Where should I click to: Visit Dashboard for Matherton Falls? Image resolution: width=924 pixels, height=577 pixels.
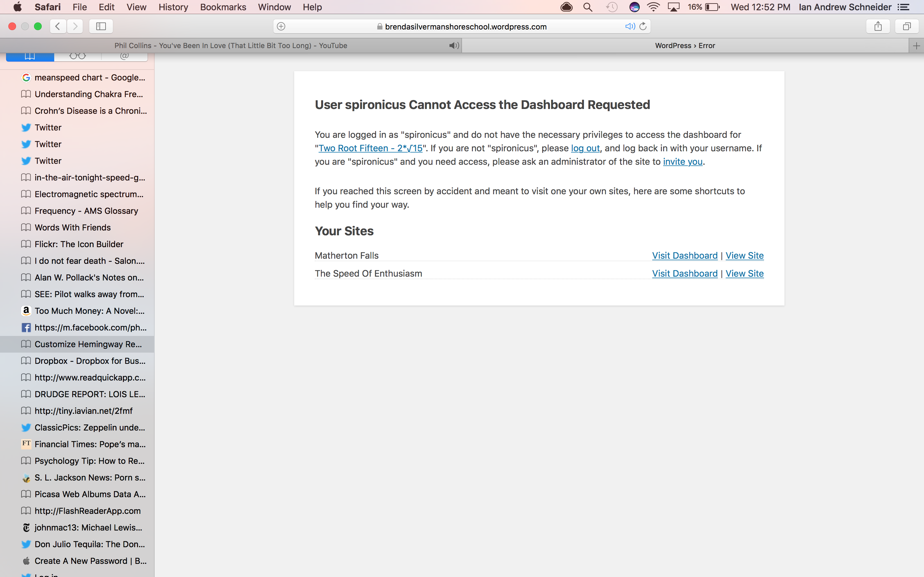point(685,256)
